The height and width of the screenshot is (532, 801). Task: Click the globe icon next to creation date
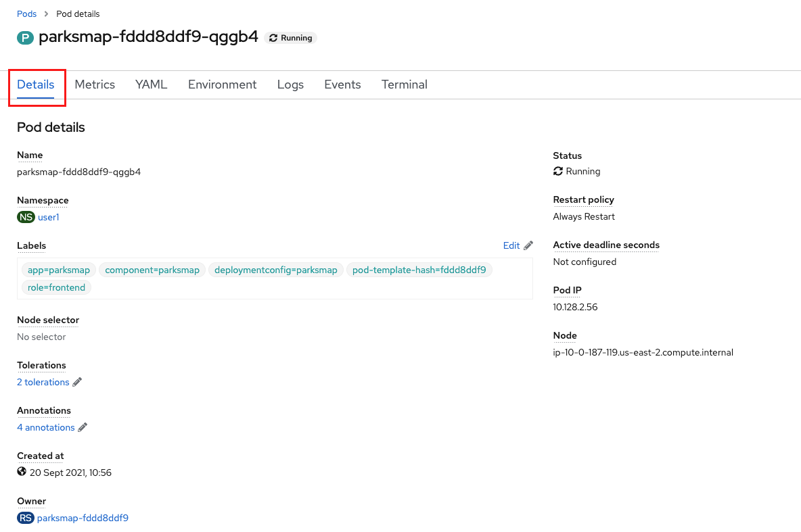(22, 472)
